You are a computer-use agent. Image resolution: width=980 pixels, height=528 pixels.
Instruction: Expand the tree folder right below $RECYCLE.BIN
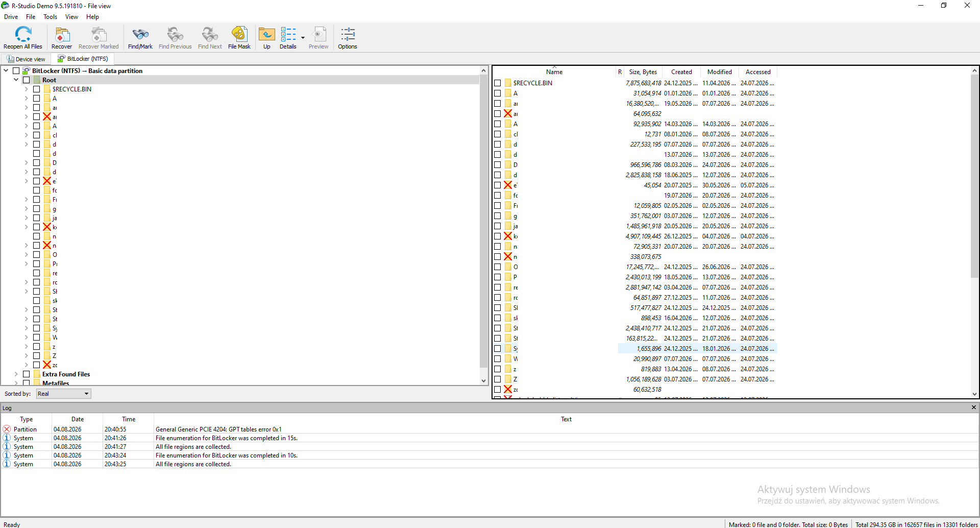pyautogui.click(x=27, y=98)
